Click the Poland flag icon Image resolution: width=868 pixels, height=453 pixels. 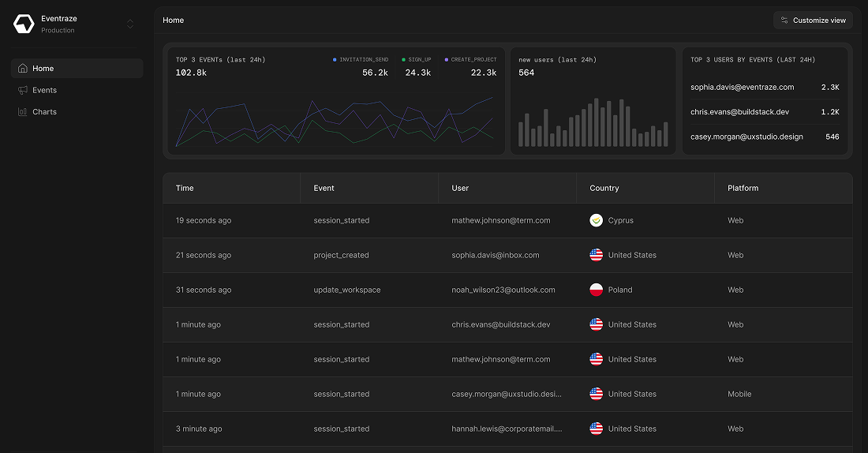pos(597,290)
